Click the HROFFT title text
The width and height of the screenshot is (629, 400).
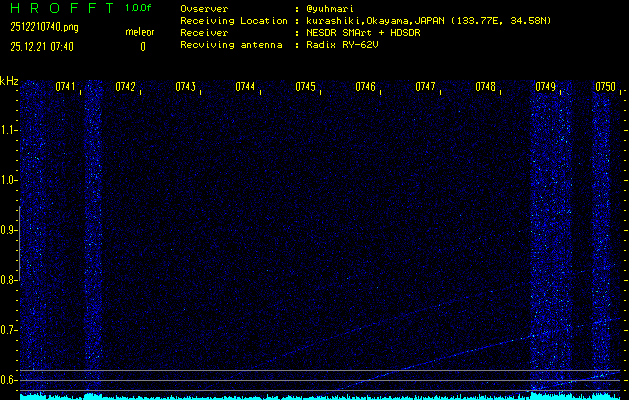click(x=55, y=8)
